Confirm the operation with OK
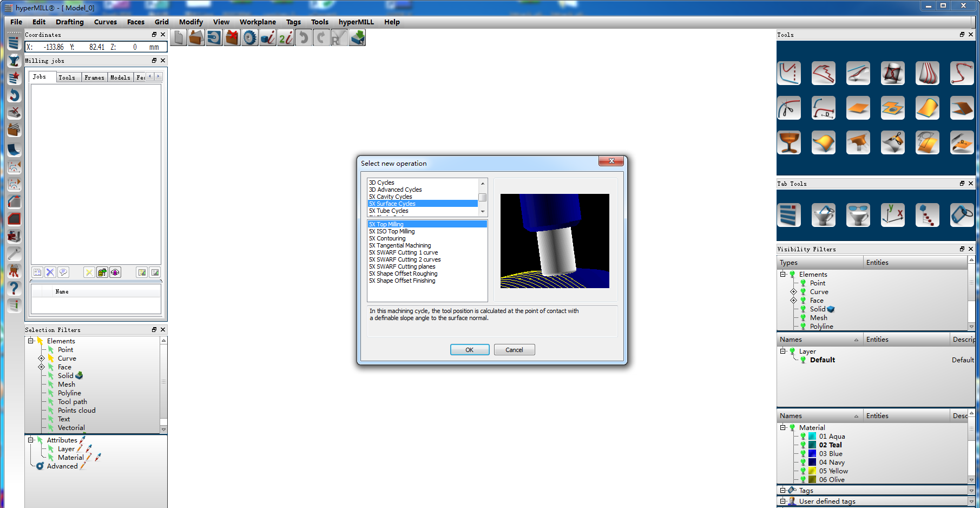Viewport: 980px width, 508px height. pyautogui.click(x=470, y=350)
